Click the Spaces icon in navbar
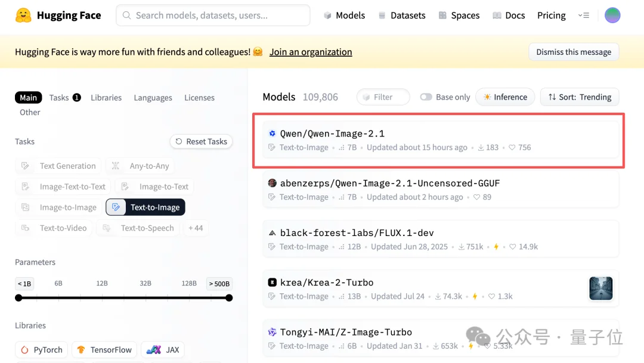This screenshot has height=363, width=644. click(x=442, y=15)
